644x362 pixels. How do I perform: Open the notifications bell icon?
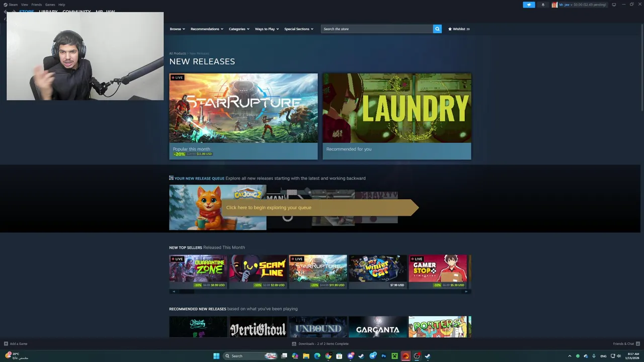click(x=543, y=5)
